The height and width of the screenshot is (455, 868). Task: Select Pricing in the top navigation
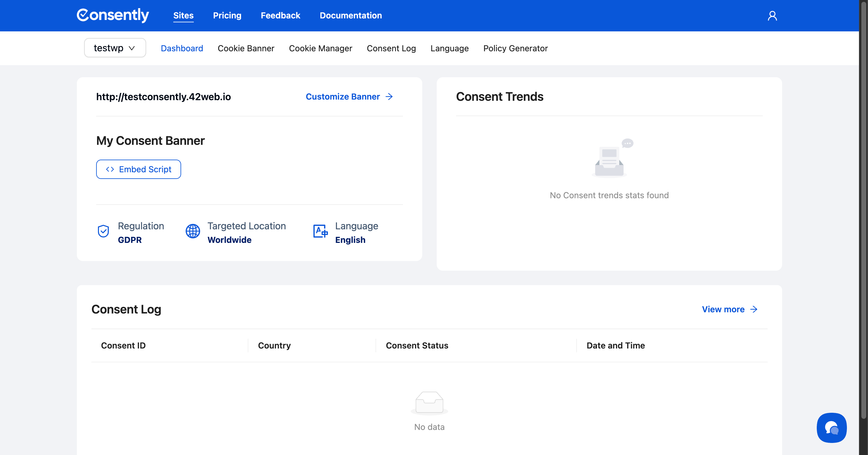pos(227,15)
